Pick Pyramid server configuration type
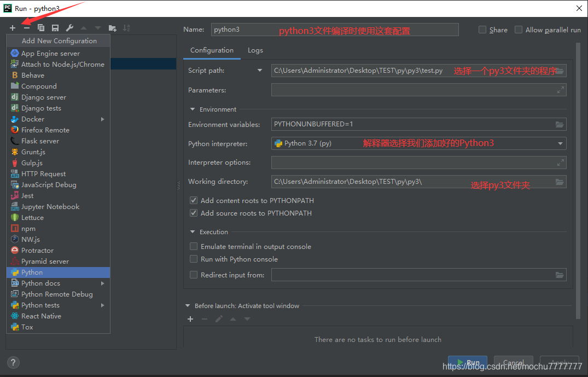The width and height of the screenshot is (588, 377). click(58, 261)
